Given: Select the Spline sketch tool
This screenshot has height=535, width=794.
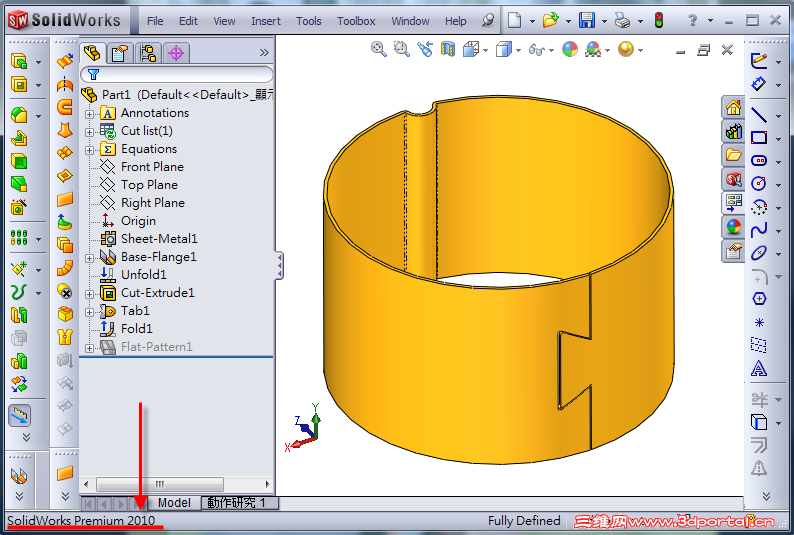Looking at the screenshot, I should coord(759,230).
